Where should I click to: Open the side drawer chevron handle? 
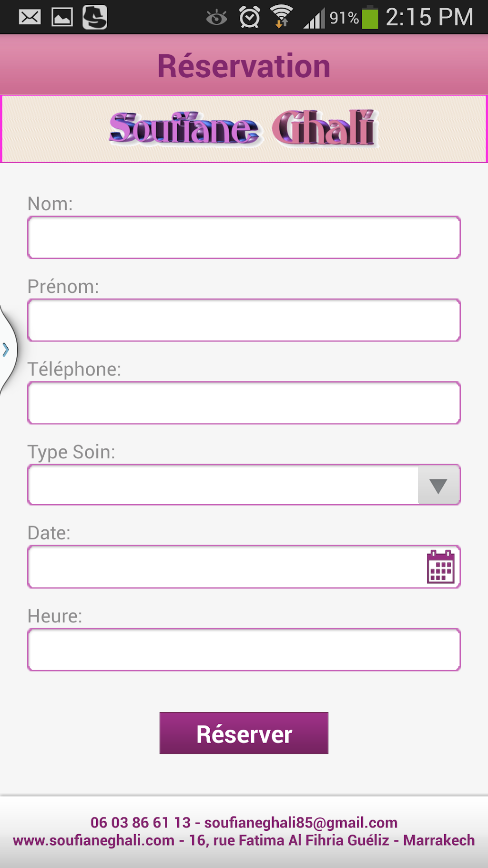tap(6, 350)
